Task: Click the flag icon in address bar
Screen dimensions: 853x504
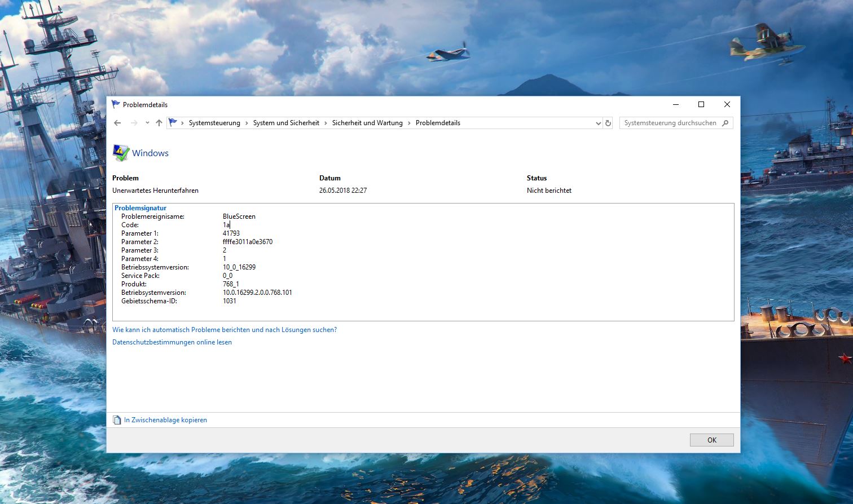Action: pyautogui.click(x=173, y=122)
